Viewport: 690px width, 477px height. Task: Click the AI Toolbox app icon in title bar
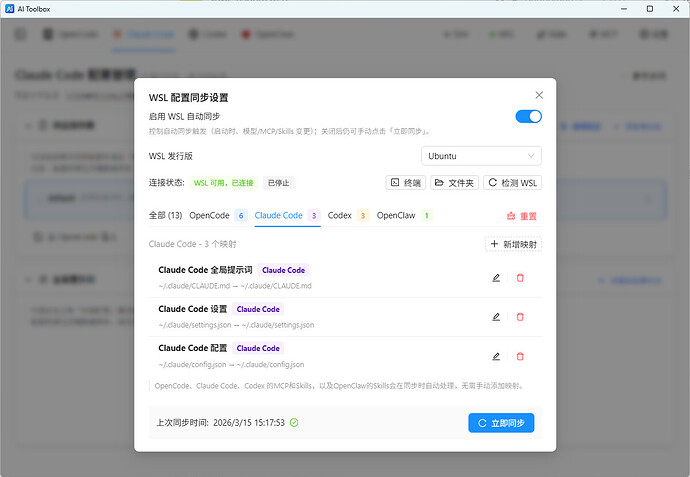pyautogui.click(x=10, y=9)
